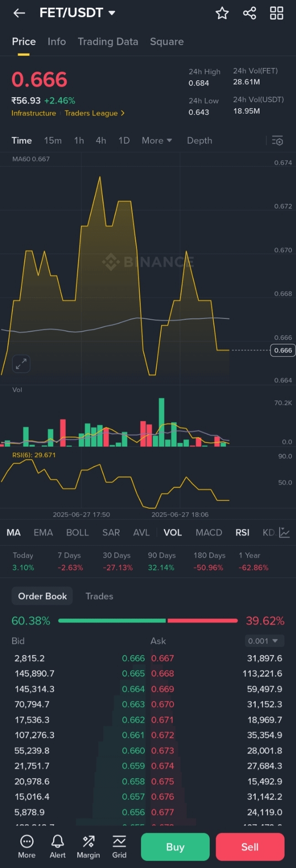The height and width of the screenshot is (868, 296).
Task: Add FET/USDT to favorites star
Action: tap(222, 13)
